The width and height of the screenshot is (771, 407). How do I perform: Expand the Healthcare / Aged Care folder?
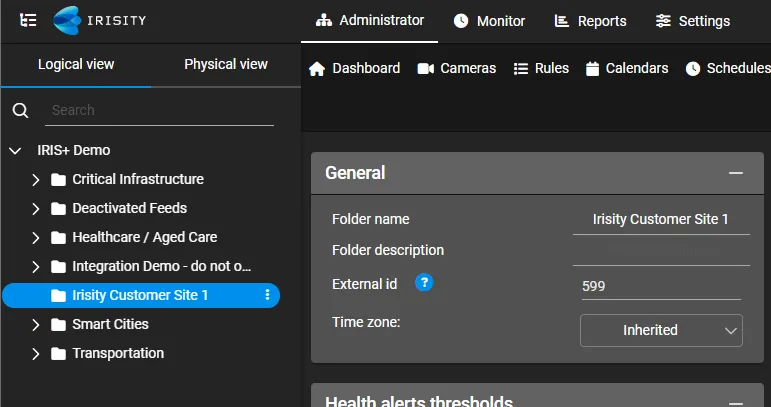click(35, 238)
